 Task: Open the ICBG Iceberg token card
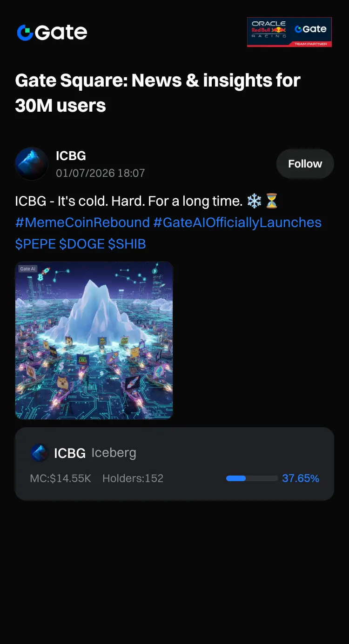coord(174,464)
